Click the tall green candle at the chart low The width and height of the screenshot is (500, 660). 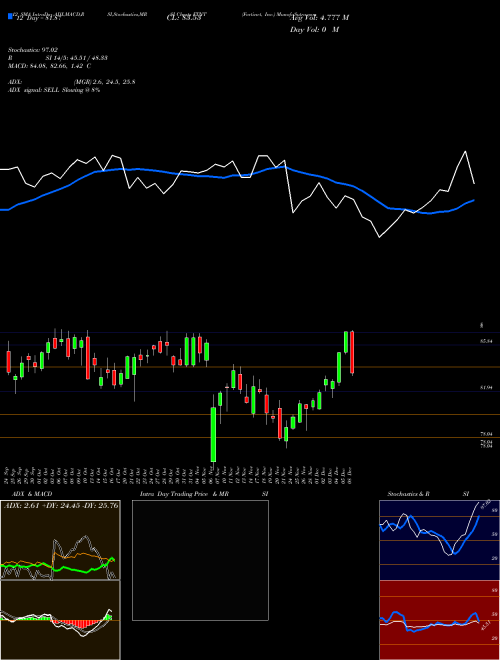pyautogui.click(x=213, y=434)
